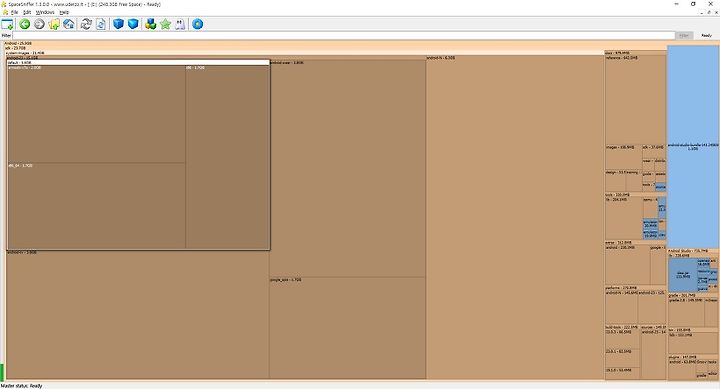Click the grey Go forward arrow icon
720x389 pixels.
coord(39,24)
